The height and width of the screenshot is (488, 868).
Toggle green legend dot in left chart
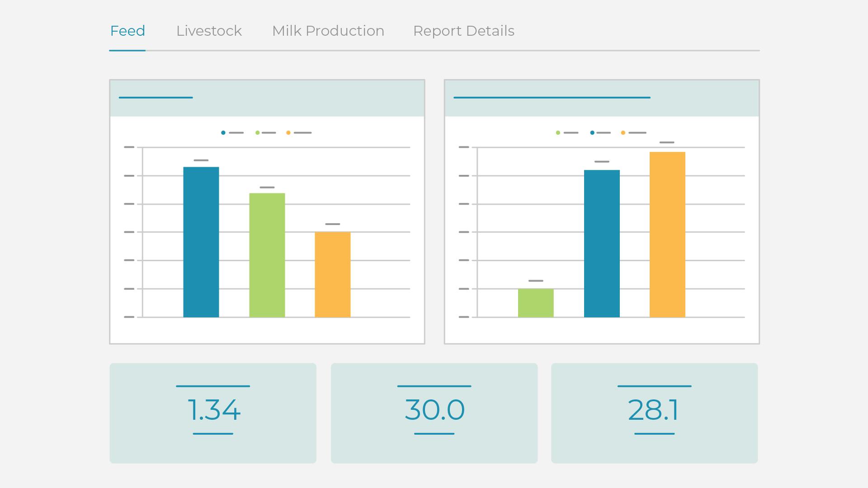[258, 133]
